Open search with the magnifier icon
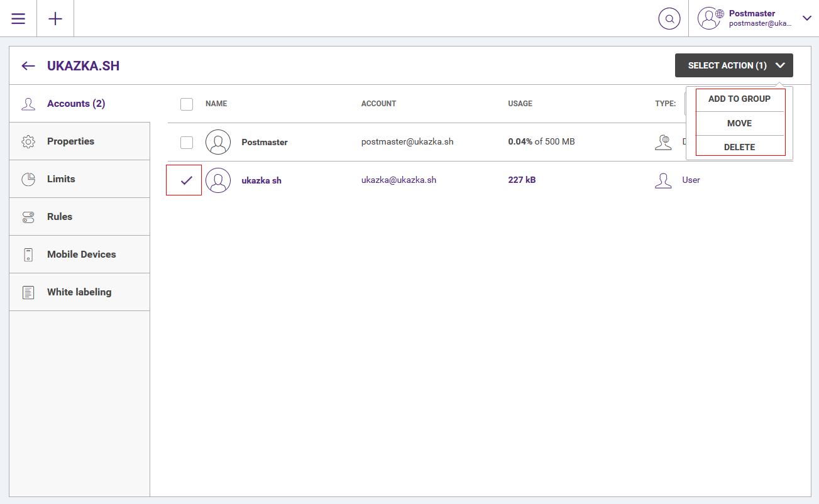This screenshot has height=504, width=819. click(x=669, y=19)
